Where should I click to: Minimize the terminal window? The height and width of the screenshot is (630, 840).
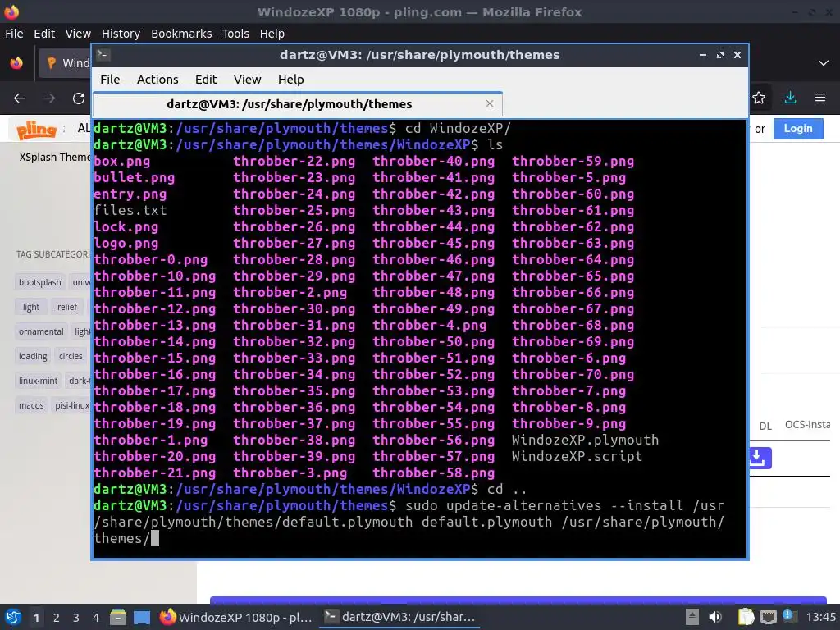pos(703,55)
